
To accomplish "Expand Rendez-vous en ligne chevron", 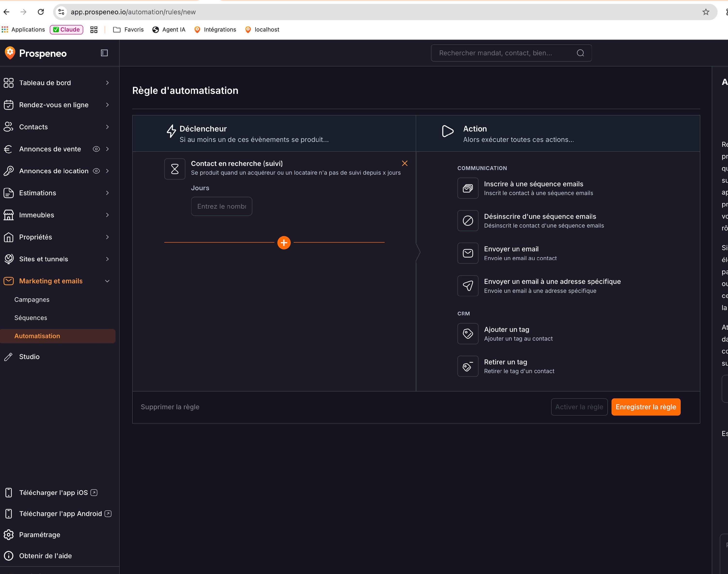I will click(107, 105).
